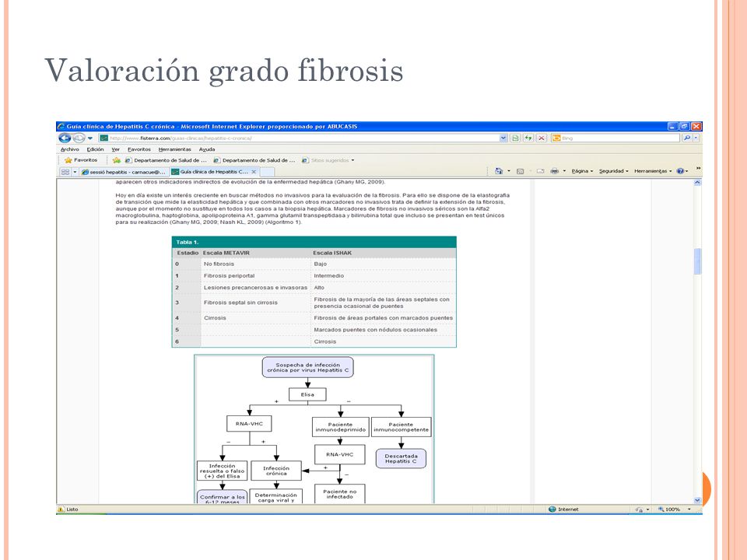The height and width of the screenshot is (560, 747).
Task: Click the vertical scrollbar down arrow
Action: [x=697, y=500]
